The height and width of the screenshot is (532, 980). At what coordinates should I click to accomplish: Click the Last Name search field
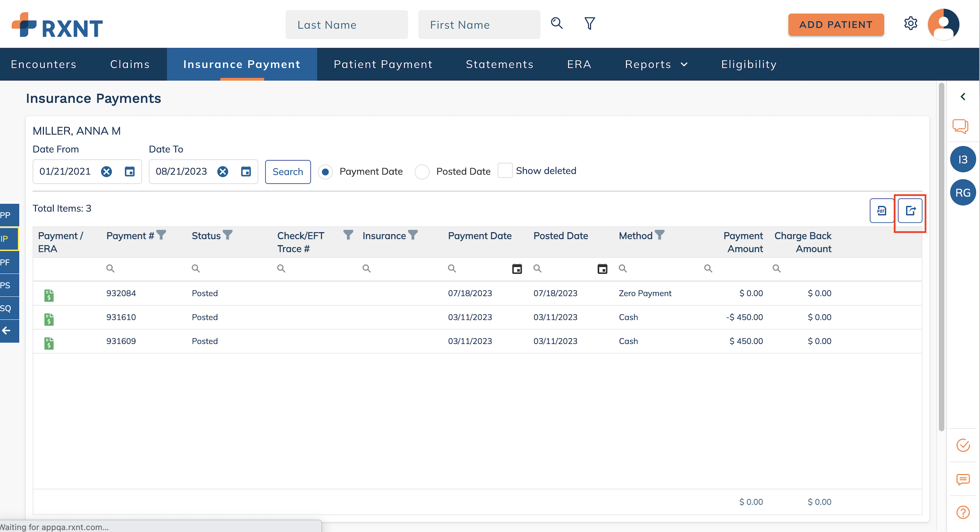point(346,25)
